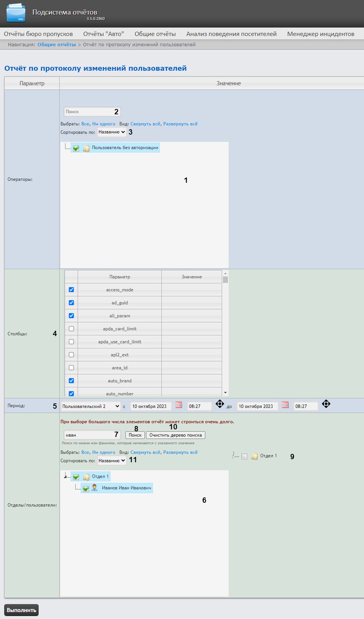The width and height of the screenshot is (364, 619).
Task: Click the start time crosshair icon
Action: (x=219, y=404)
